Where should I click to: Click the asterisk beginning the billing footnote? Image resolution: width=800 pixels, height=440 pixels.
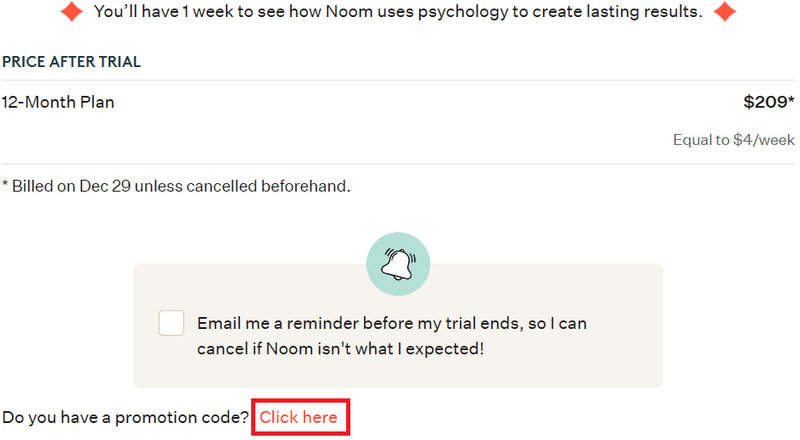click(5, 185)
